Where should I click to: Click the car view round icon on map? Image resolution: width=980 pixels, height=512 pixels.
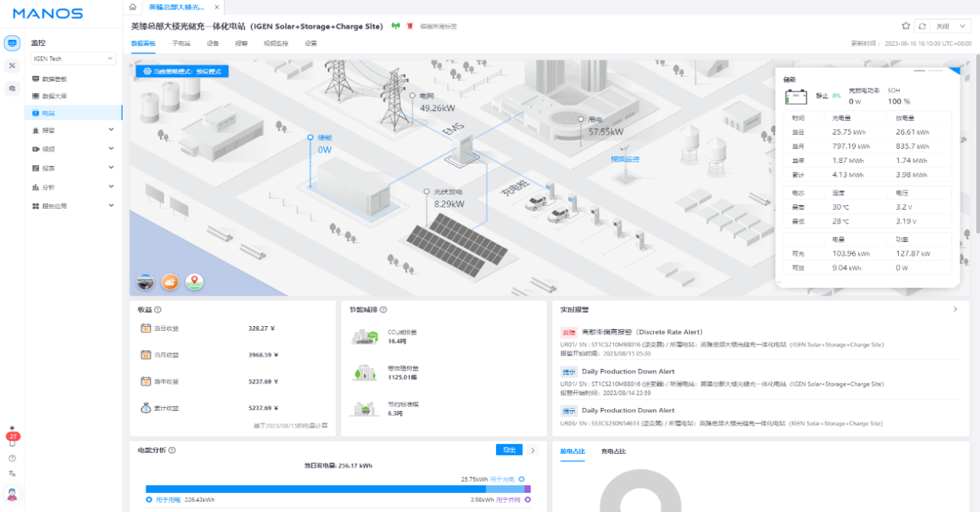(145, 282)
